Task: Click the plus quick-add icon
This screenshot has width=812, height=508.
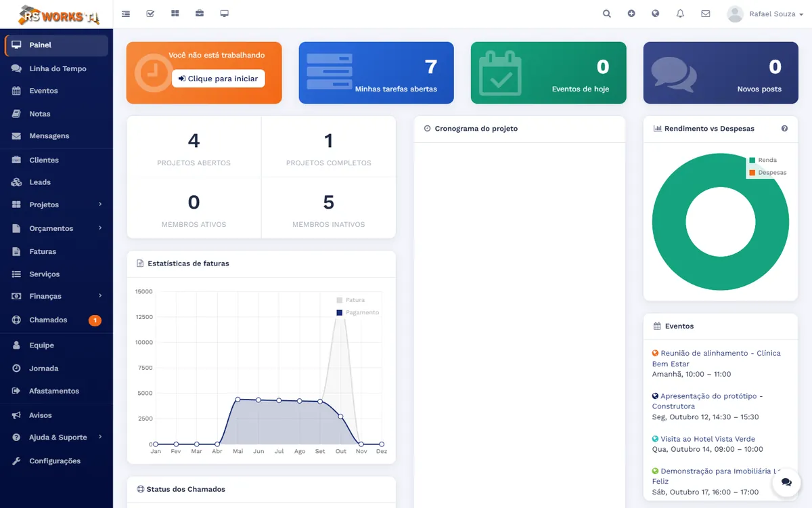Action: click(x=631, y=14)
